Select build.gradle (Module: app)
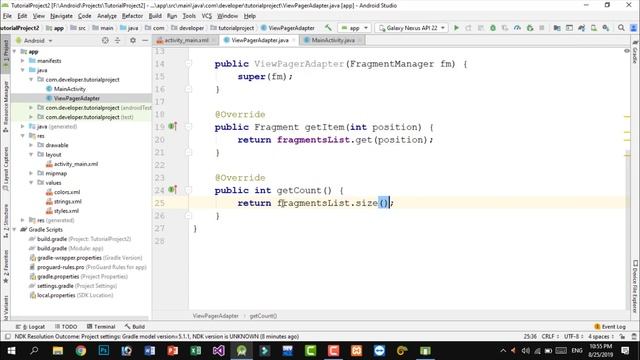The height and width of the screenshot is (360, 640). coord(70,249)
